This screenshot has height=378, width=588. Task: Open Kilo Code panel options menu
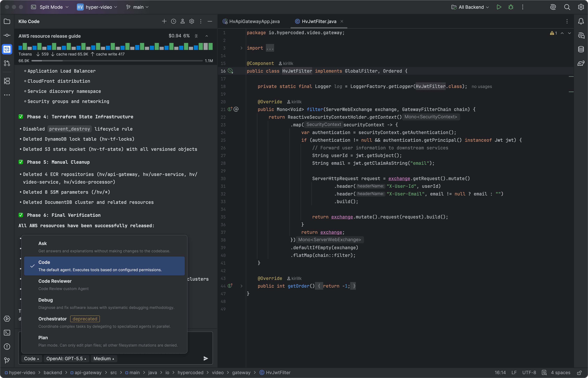pos(201,21)
